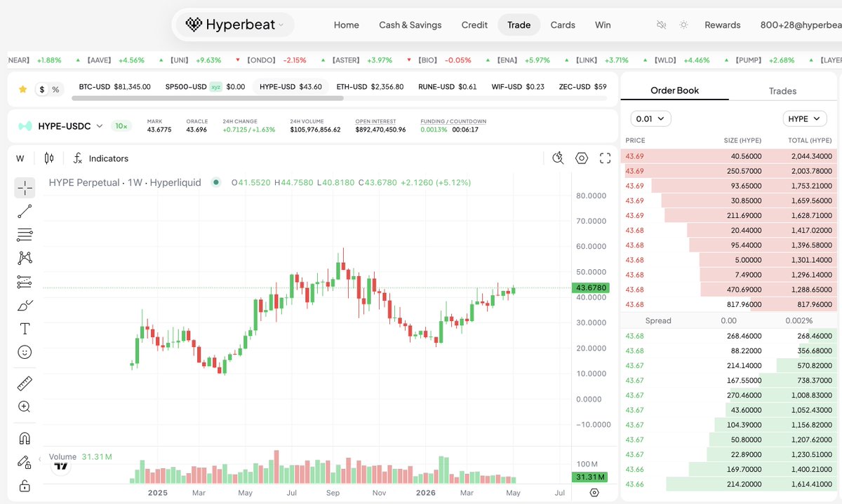The width and height of the screenshot is (842, 504).
Task: Select the percent display toggle
Action: pos(55,89)
